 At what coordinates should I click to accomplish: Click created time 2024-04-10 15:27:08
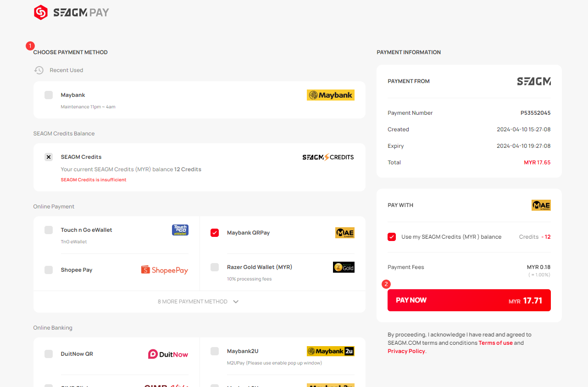[524, 129]
